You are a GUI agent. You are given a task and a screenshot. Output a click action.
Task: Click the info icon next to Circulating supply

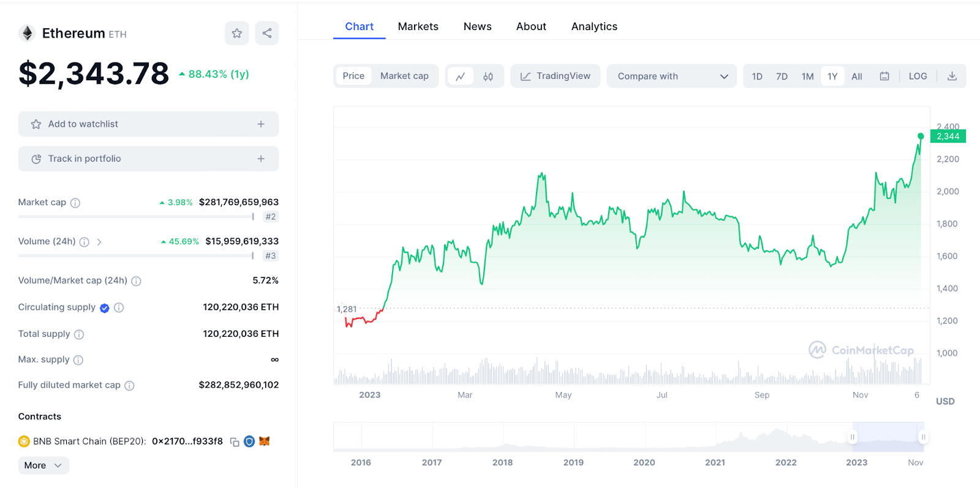click(119, 307)
